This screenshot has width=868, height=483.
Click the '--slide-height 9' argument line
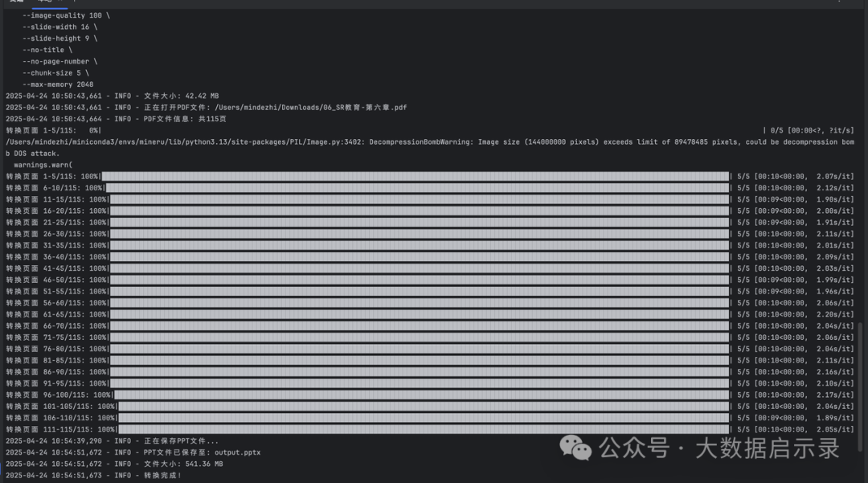pyautogui.click(x=59, y=39)
